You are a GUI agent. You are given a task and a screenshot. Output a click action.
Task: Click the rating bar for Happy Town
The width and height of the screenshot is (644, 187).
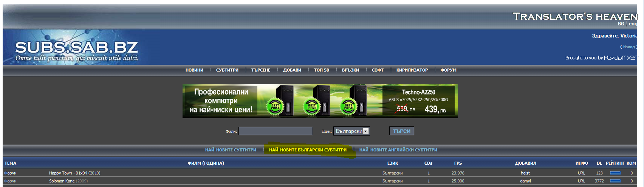click(x=615, y=173)
